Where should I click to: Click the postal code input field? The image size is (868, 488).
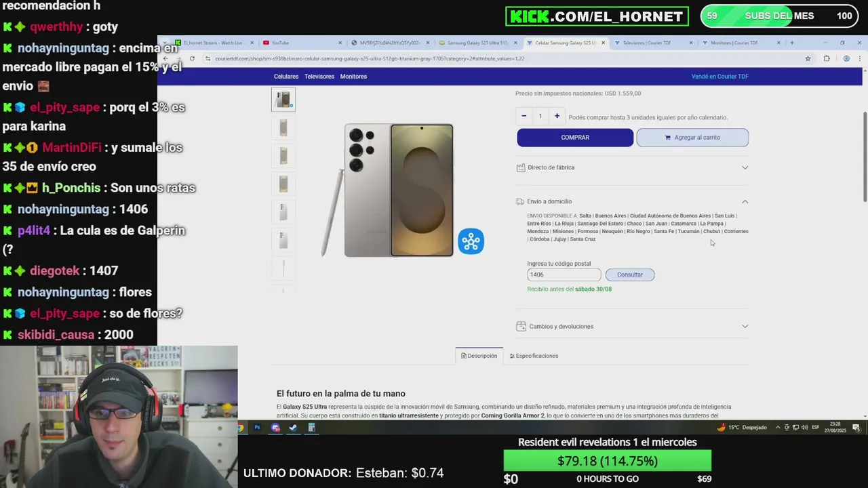click(564, 274)
